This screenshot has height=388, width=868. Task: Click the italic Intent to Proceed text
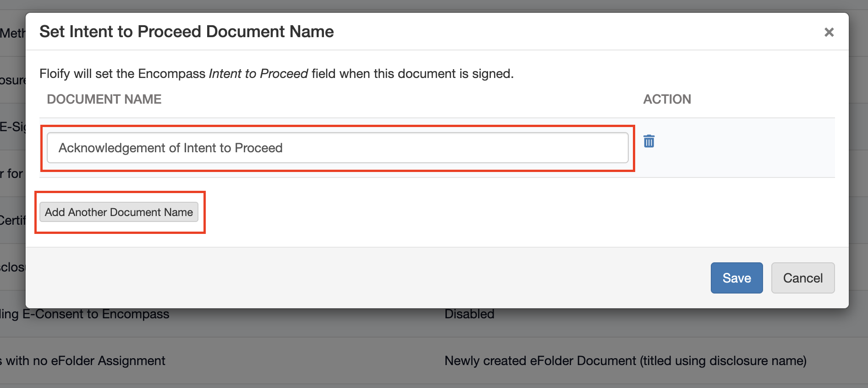258,73
